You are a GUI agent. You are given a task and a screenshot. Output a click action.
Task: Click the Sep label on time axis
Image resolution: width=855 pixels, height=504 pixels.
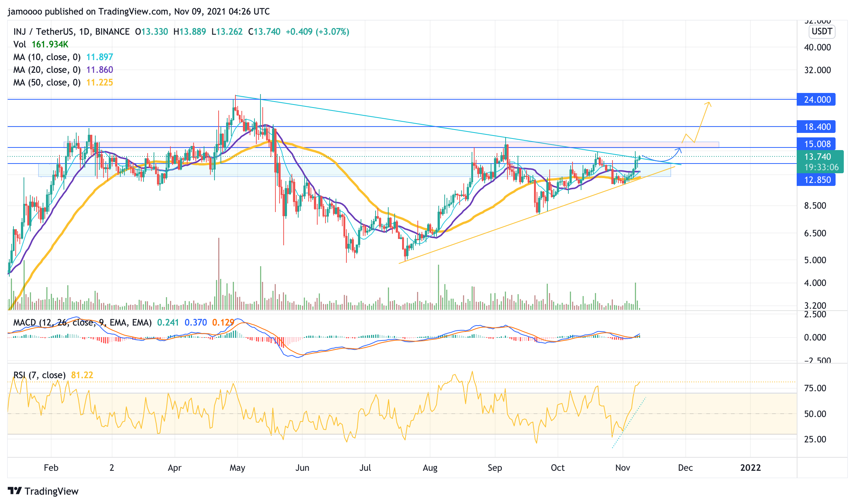click(x=495, y=468)
